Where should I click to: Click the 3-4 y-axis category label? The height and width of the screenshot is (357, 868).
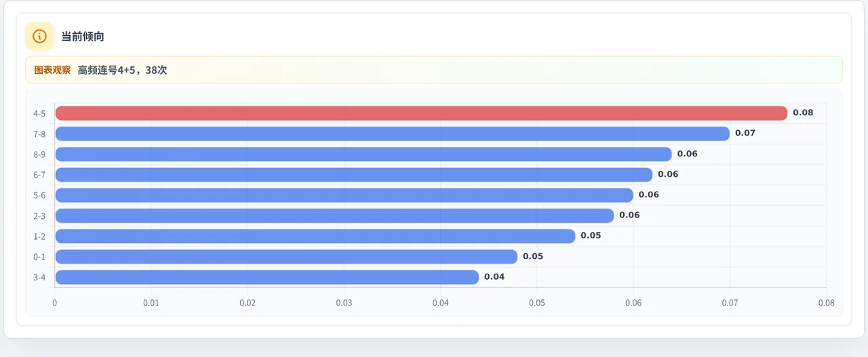click(39, 277)
